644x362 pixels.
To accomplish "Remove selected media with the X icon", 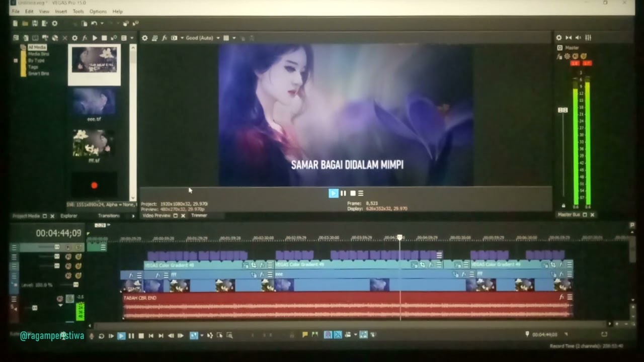I will coord(65,38).
